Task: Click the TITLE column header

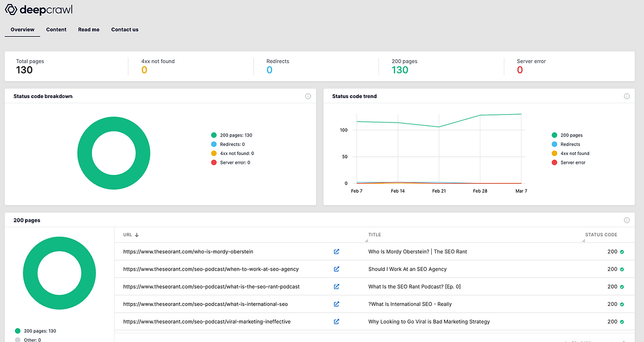Action: tap(374, 235)
